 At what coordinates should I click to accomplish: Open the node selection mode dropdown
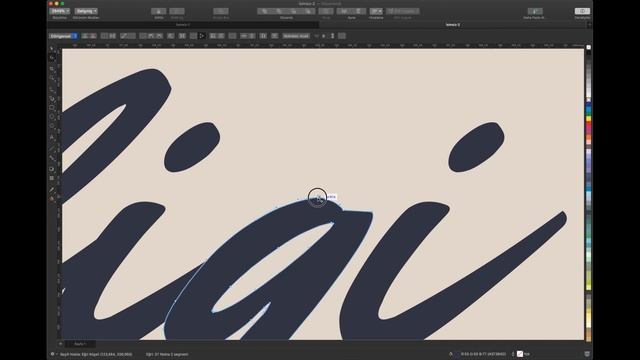[x=63, y=36]
